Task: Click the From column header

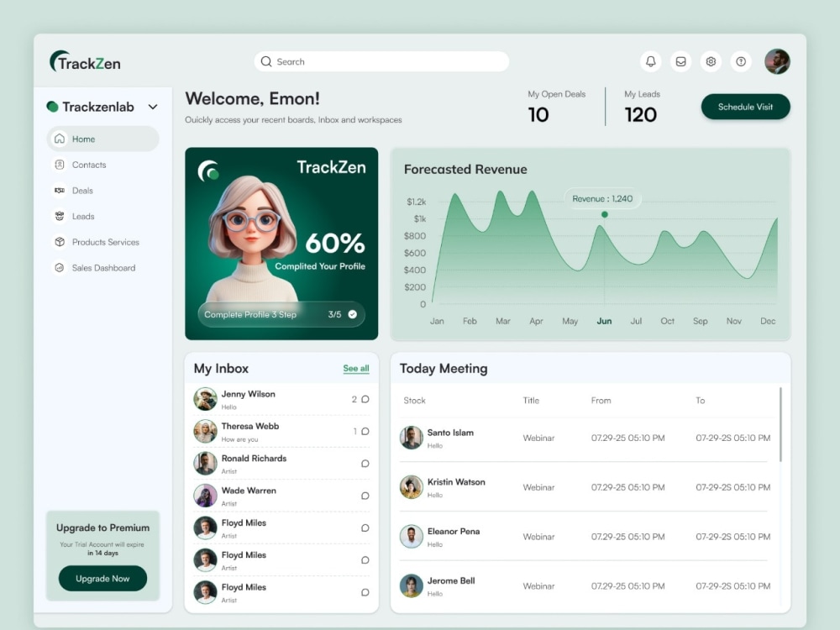Action: [x=601, y=400]
